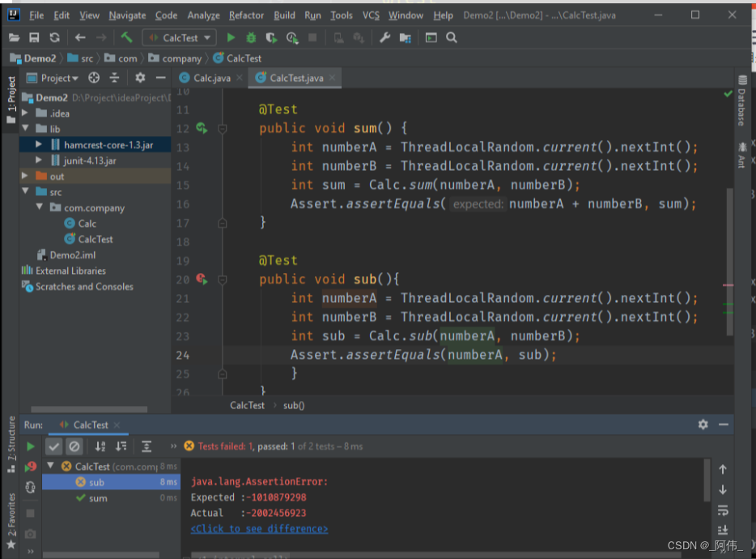Open Search Everywhere magnifier

pos(452,37)
